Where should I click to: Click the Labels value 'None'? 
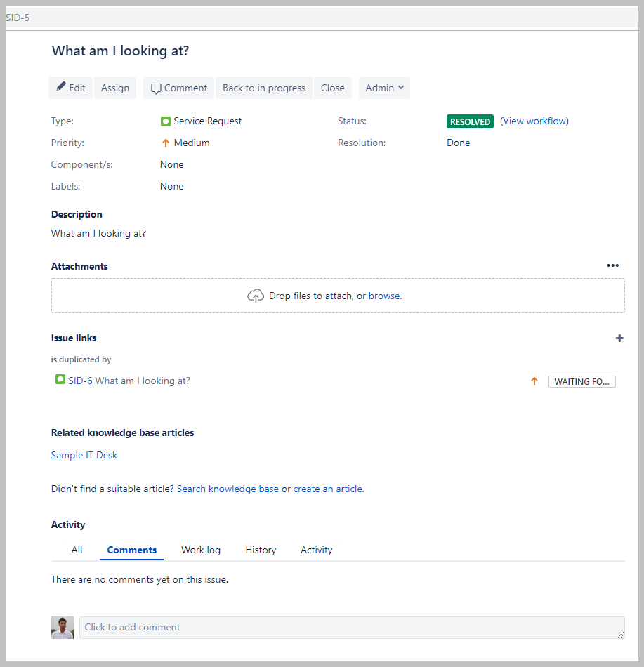(171, 186)
